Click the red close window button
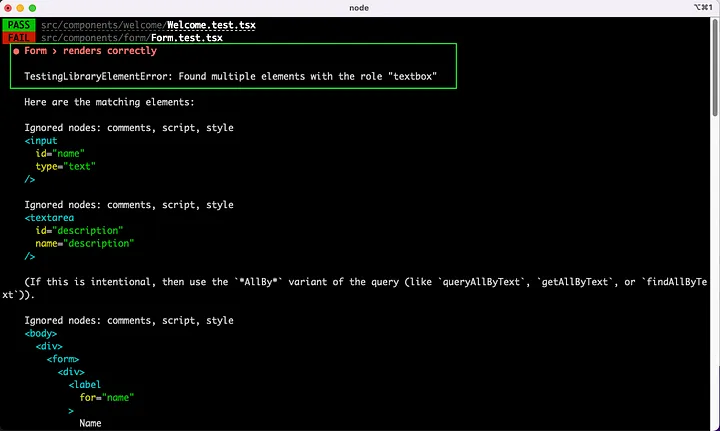Image resolution: width=720 pixels, height=431 pixels. pyautogui.click(x=8, y=8)
